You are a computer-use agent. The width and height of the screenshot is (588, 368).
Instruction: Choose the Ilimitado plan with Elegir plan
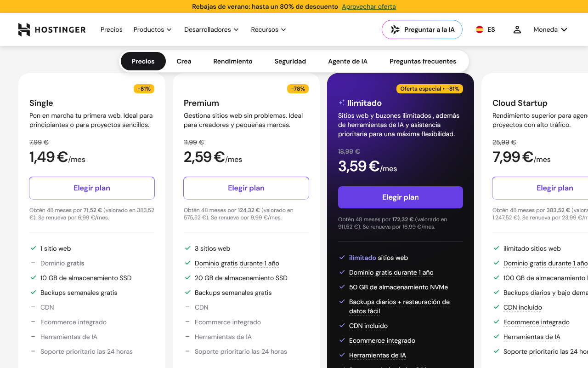coord(401,197)
